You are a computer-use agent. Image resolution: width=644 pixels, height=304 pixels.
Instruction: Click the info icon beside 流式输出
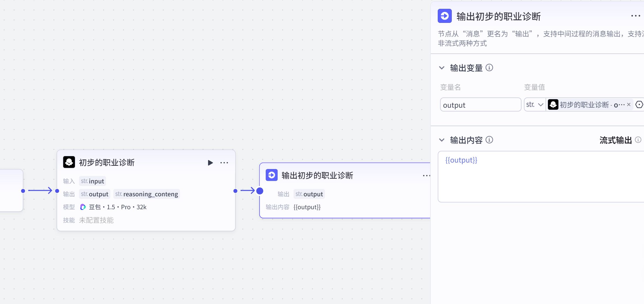click(x=639, y=140)
